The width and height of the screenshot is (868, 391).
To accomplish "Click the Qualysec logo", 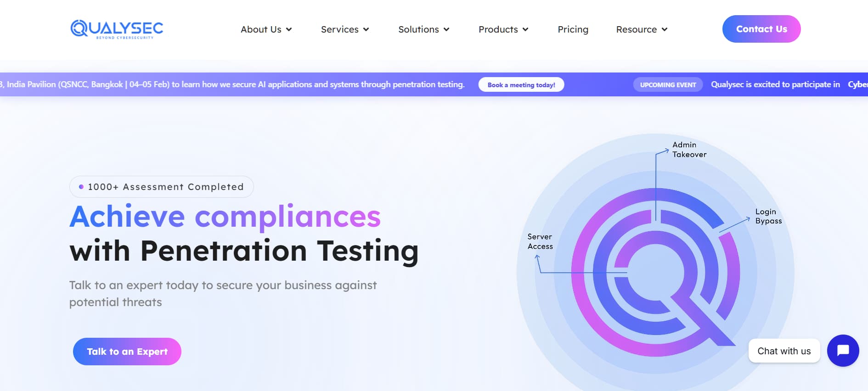I will [x=116, y=29].
